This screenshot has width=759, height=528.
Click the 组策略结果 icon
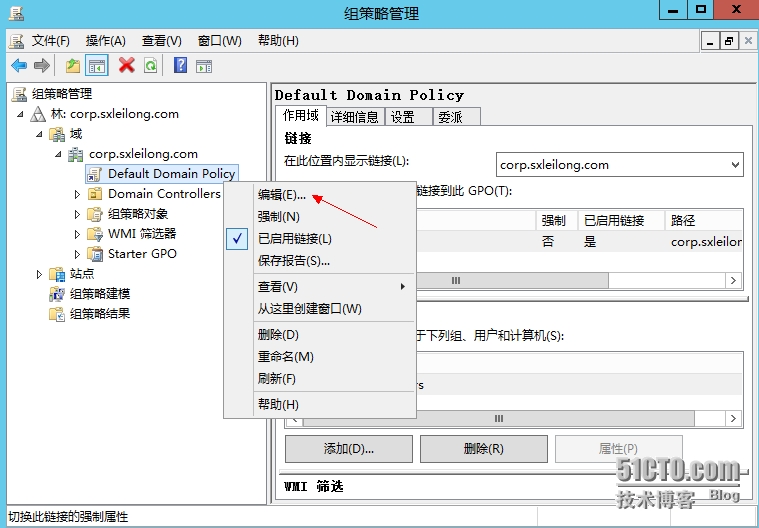point(57,314)
